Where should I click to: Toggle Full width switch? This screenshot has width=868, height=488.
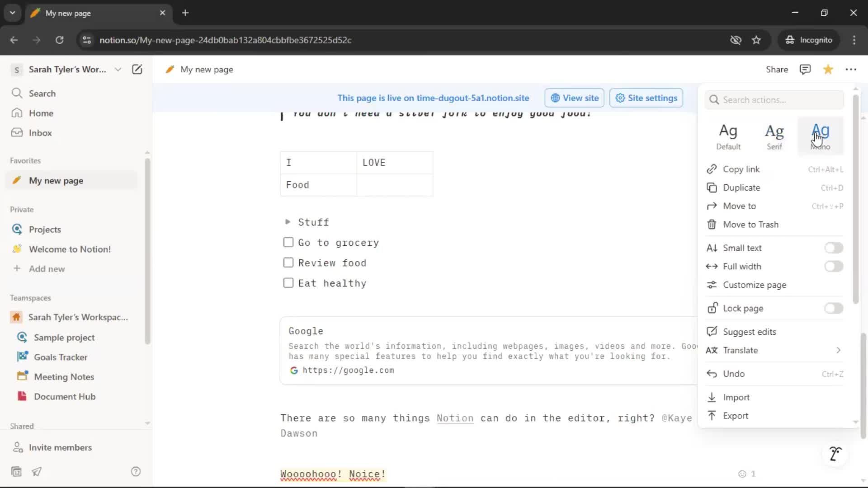tap(833, 267)
